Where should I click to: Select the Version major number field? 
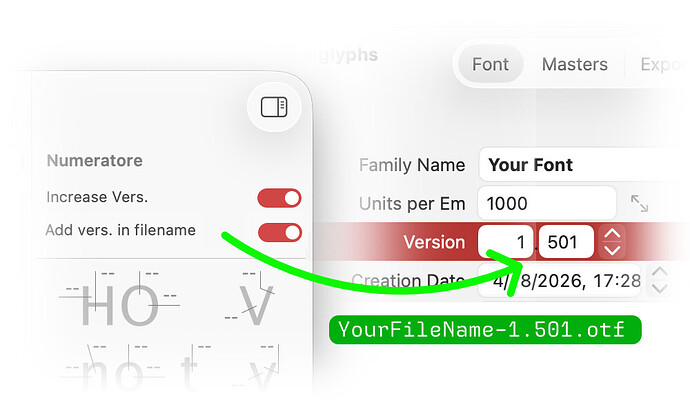[506, 242]
